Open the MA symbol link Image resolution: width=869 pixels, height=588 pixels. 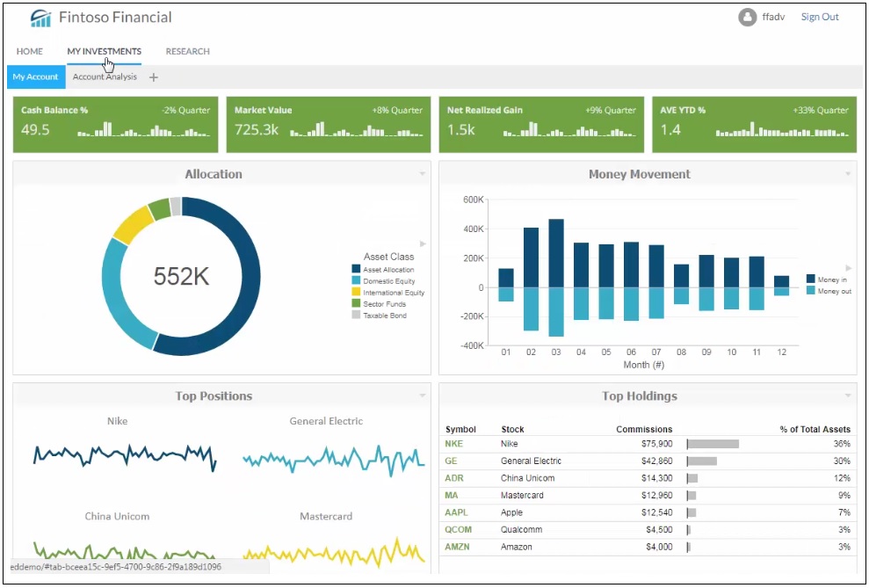coord(451,496)
